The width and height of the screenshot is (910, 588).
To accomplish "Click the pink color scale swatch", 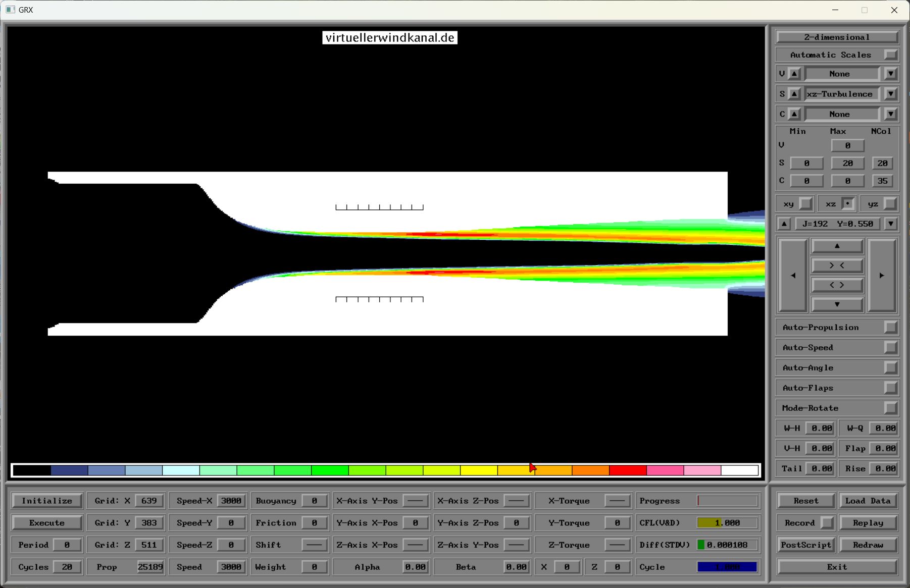I will click(665, 470).
